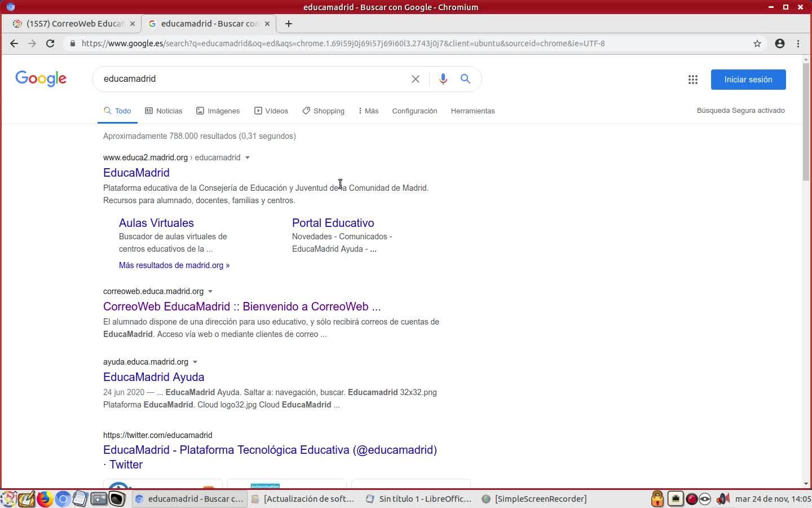Screen dimensions: 812x508
Task: Open the Google apps grid
Action: (693, 80)
